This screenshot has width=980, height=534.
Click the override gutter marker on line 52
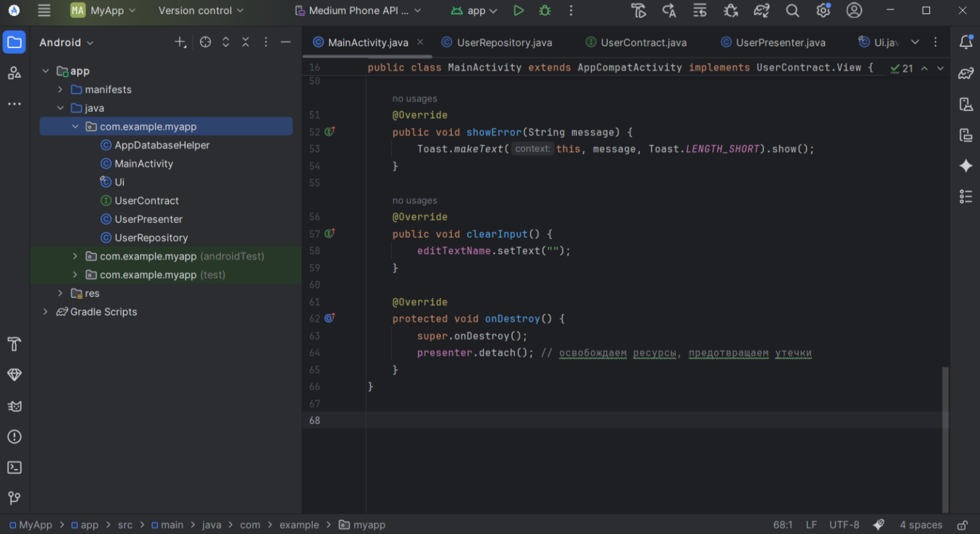[330, 132]
